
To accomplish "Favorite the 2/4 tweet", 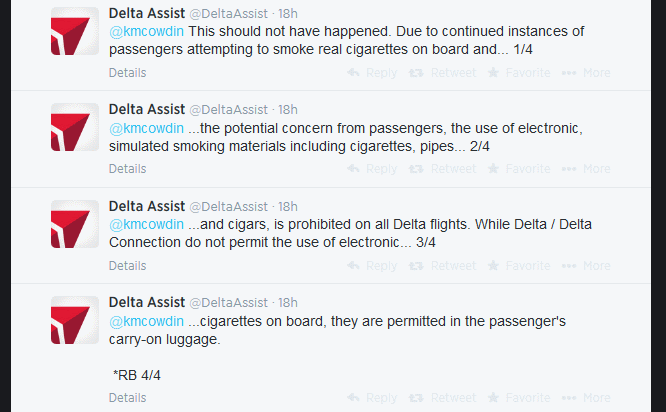I will 518,169.
